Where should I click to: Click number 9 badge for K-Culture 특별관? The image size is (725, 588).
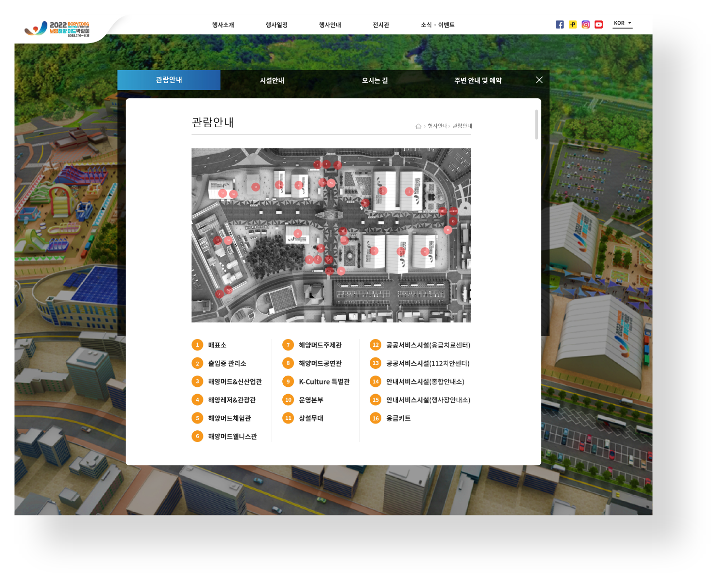288,382
